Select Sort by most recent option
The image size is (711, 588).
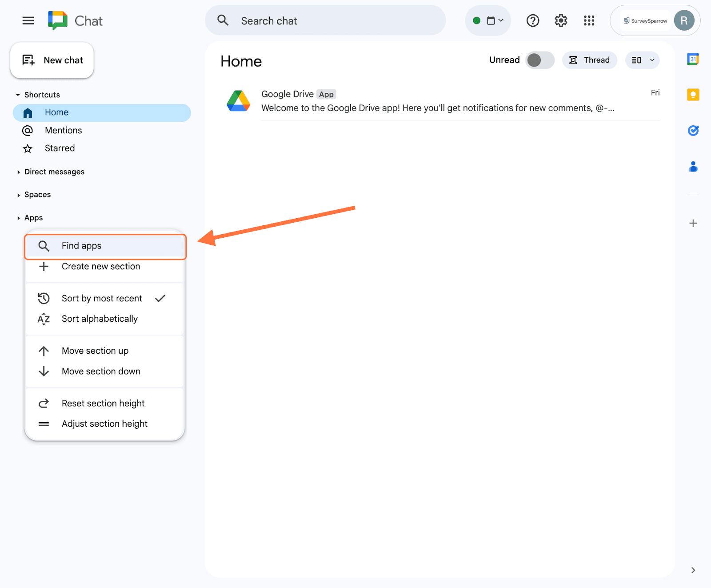tap(102, 298)
